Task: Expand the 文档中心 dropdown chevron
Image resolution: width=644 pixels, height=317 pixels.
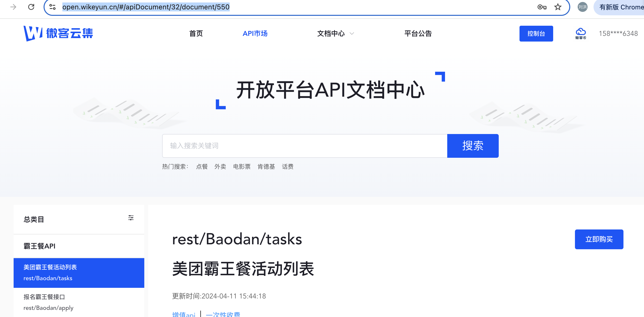Action: (352, 33)
